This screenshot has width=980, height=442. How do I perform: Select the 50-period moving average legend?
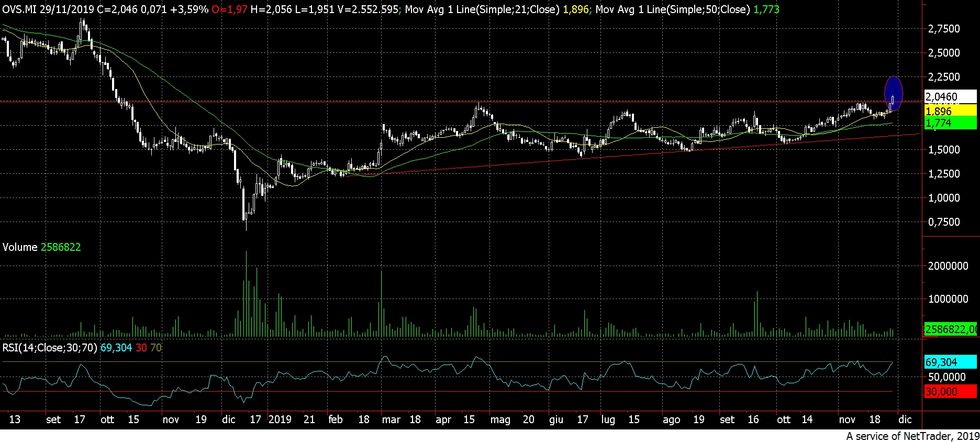click(673, 9)
